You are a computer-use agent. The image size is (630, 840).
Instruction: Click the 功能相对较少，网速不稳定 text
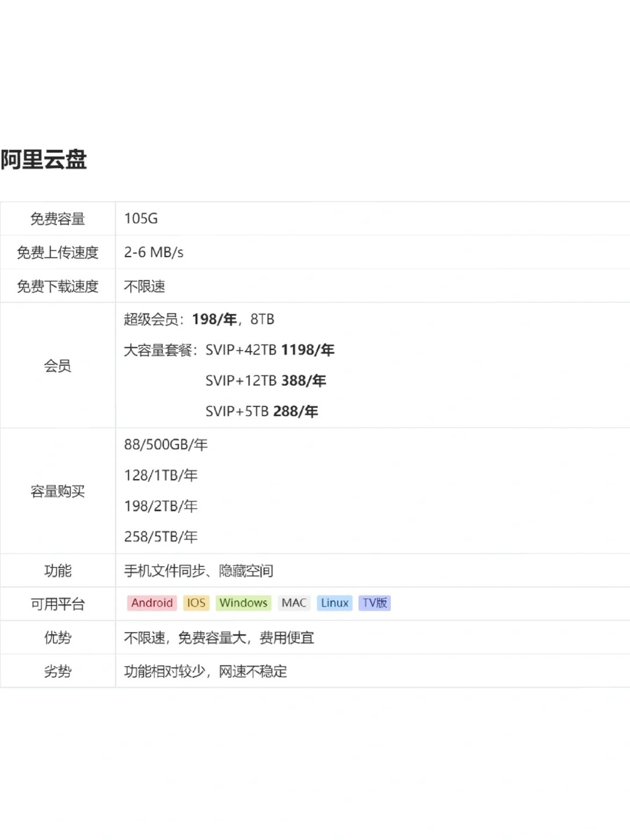[x=205, y=671]
